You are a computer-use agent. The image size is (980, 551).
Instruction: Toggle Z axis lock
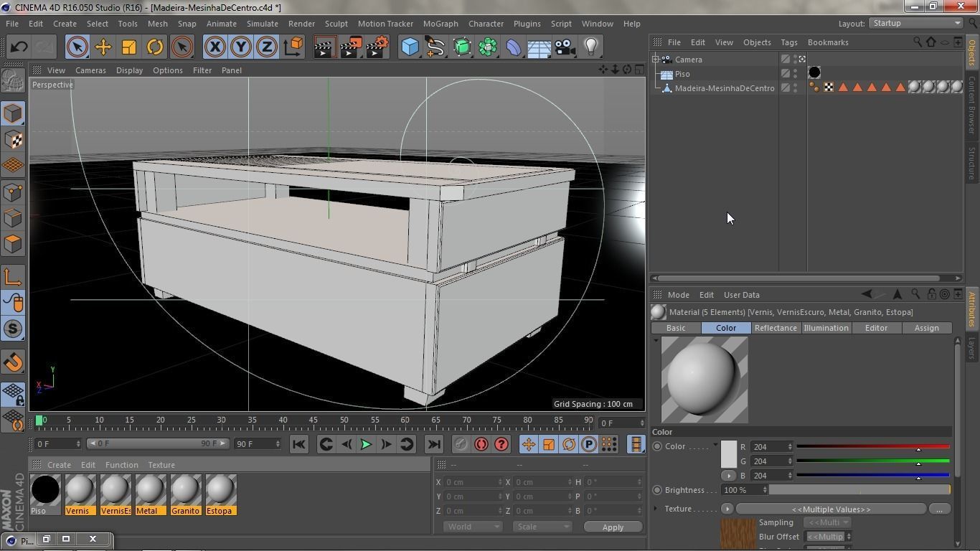click(266, 47)
